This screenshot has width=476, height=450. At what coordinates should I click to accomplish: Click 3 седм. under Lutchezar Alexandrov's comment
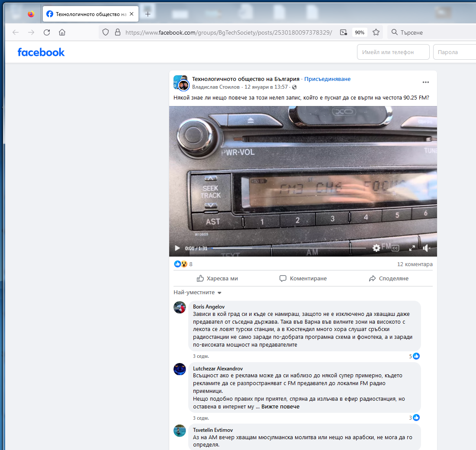click(x=201, y=418)
